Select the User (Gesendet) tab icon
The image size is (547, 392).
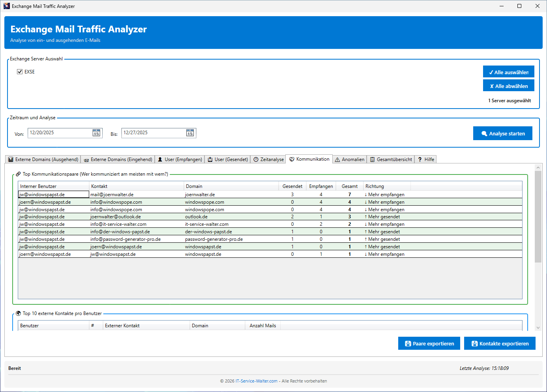(x=210, y=159)
